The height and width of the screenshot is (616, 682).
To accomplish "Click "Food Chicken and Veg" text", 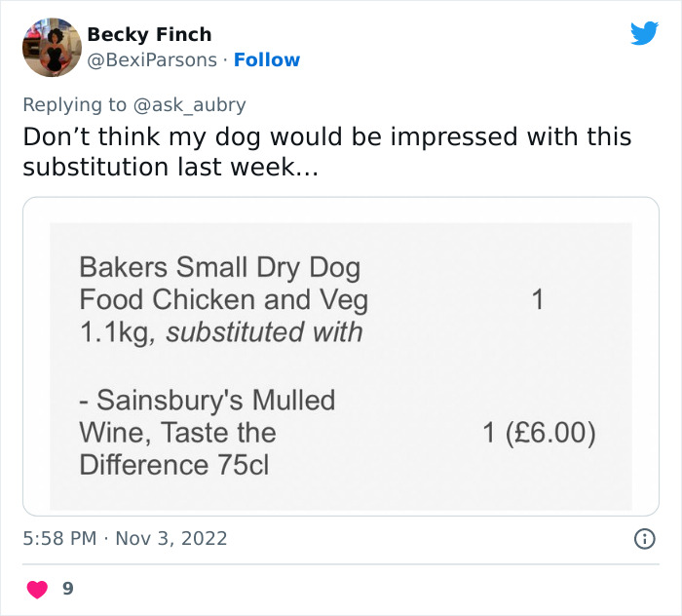I will coord(223,299).
